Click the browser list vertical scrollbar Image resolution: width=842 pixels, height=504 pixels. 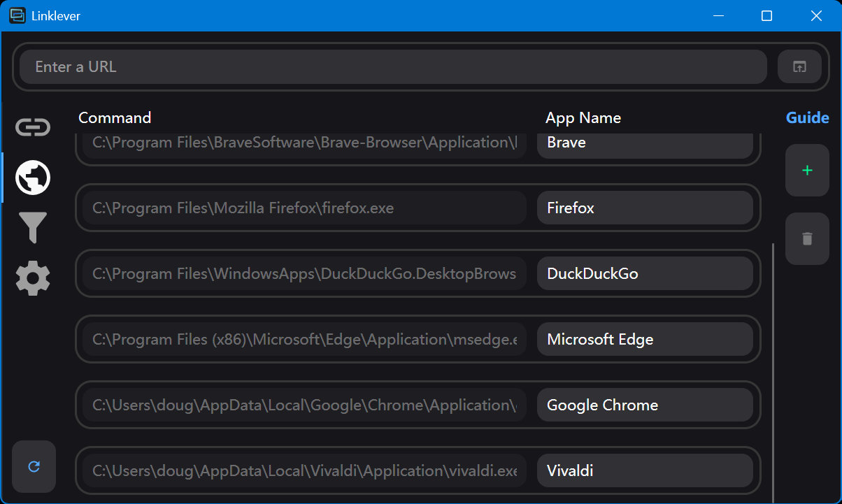(x=773, y=373)
